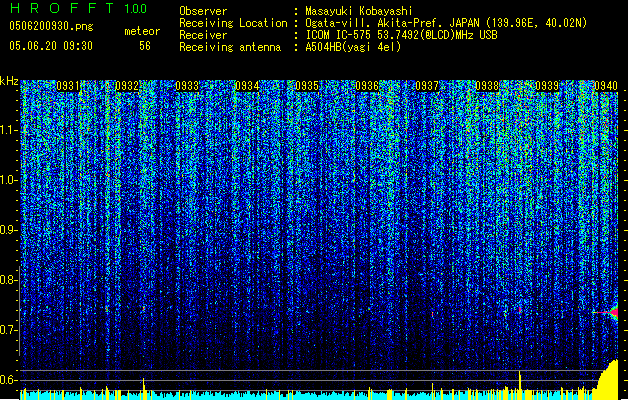Click the 'meteor' label
This screenshot has height=400, width=629.
[x=142, y=31]
